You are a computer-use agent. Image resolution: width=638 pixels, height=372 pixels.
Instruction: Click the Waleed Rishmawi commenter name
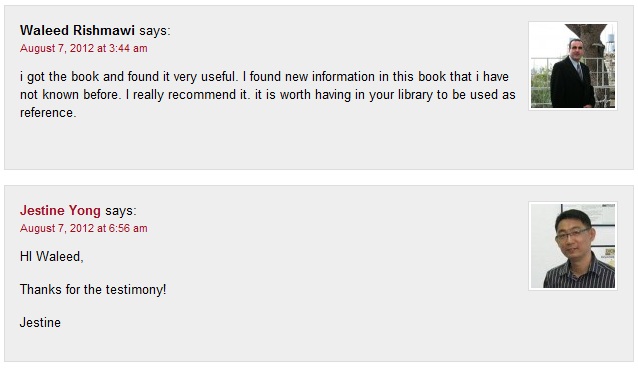coord(77,30)
